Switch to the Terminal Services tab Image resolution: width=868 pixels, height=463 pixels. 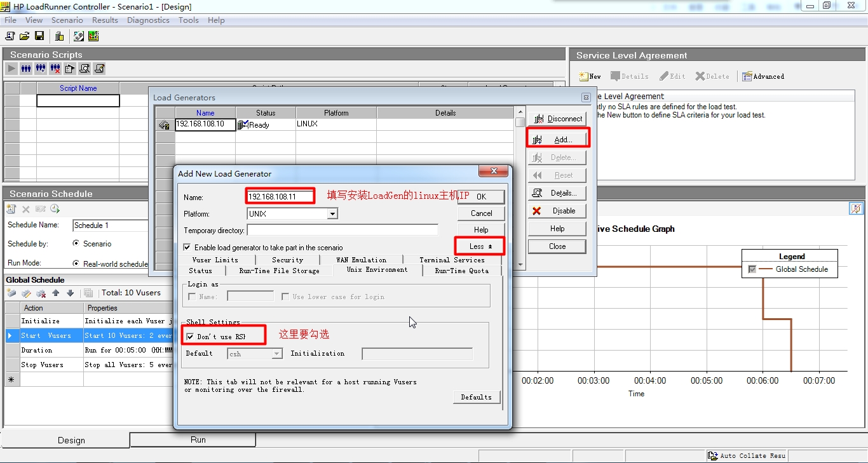[x=452, y=260]
